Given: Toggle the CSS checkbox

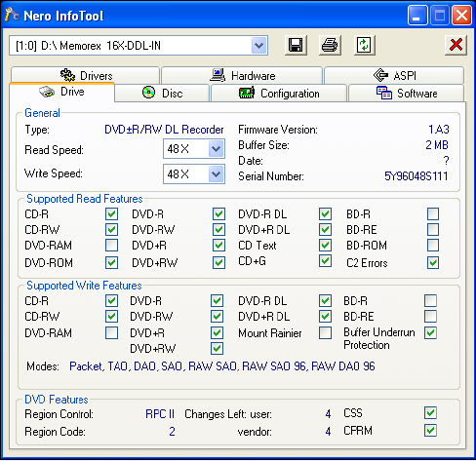Looking at the screenshot, I should click(x=430, y=413).
